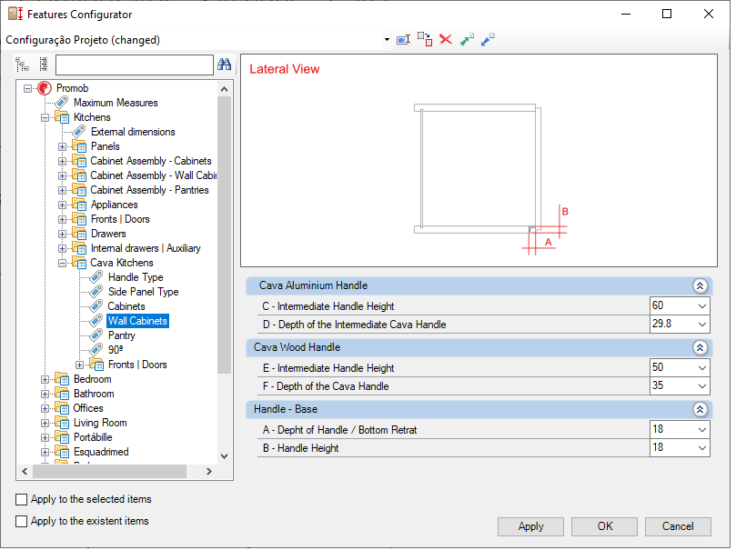Click the binoculars search icon
This screenshot has height=560, width=736.
click(x=225, y=65)
